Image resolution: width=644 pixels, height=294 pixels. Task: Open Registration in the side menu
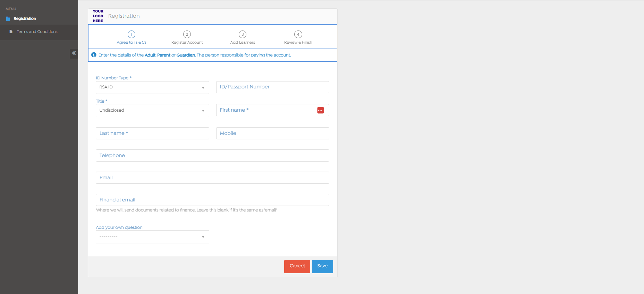(25, 19)
